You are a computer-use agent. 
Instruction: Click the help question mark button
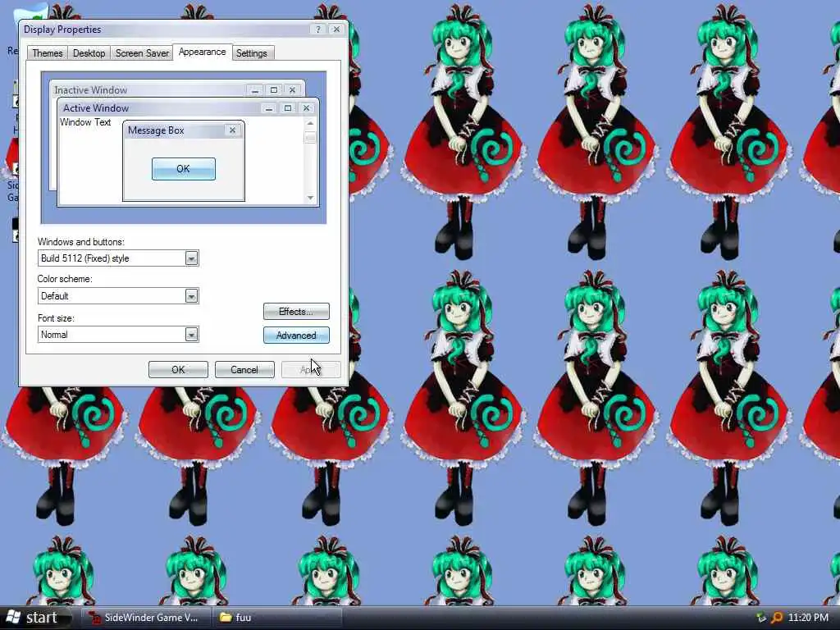pos(318,30)
